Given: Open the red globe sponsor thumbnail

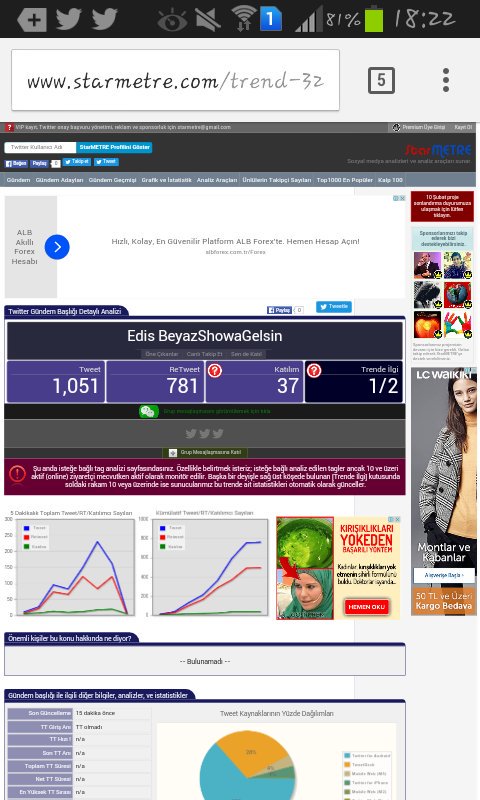Looking at the screenshot, I should tap(458, 295).
